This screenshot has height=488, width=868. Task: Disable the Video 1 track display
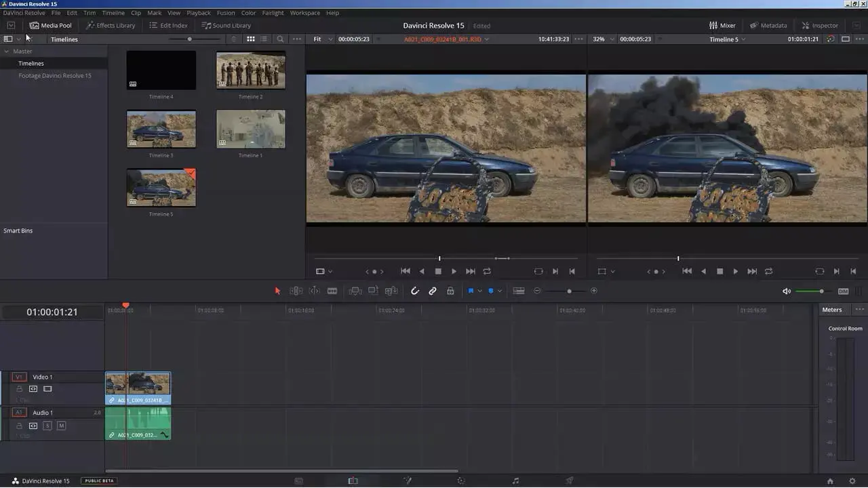coord(47,389)
